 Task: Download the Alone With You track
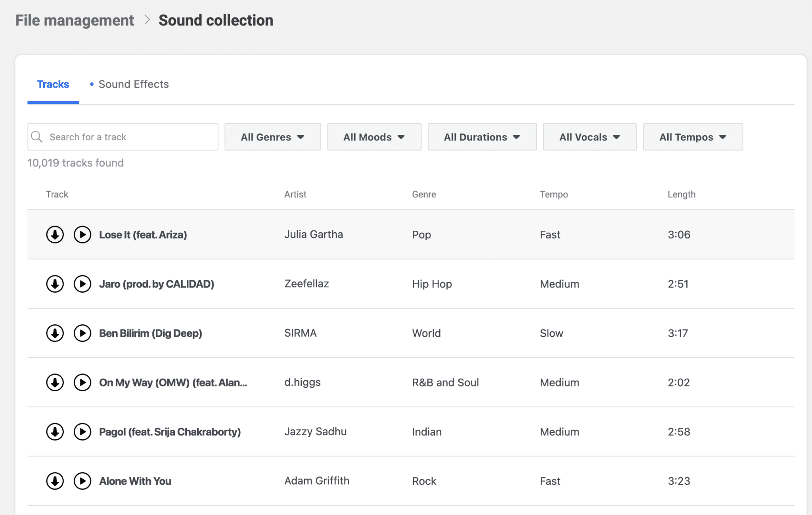tap(55, 481)
